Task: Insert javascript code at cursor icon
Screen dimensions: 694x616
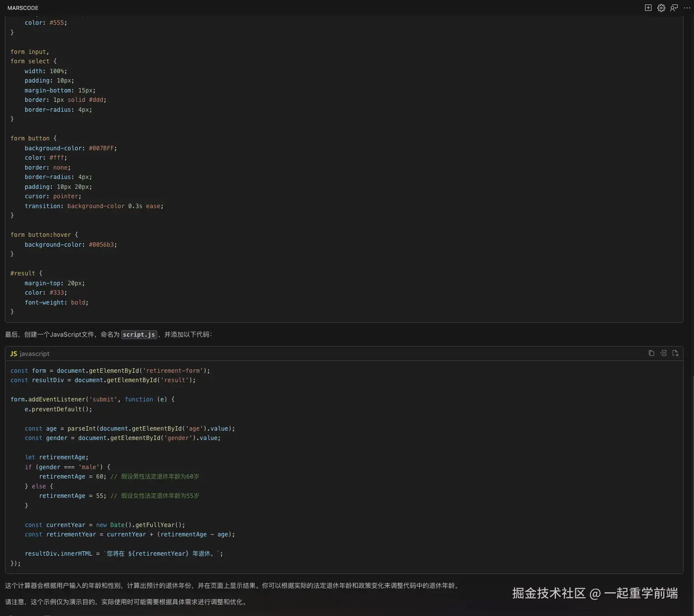Action: [663, 353]
